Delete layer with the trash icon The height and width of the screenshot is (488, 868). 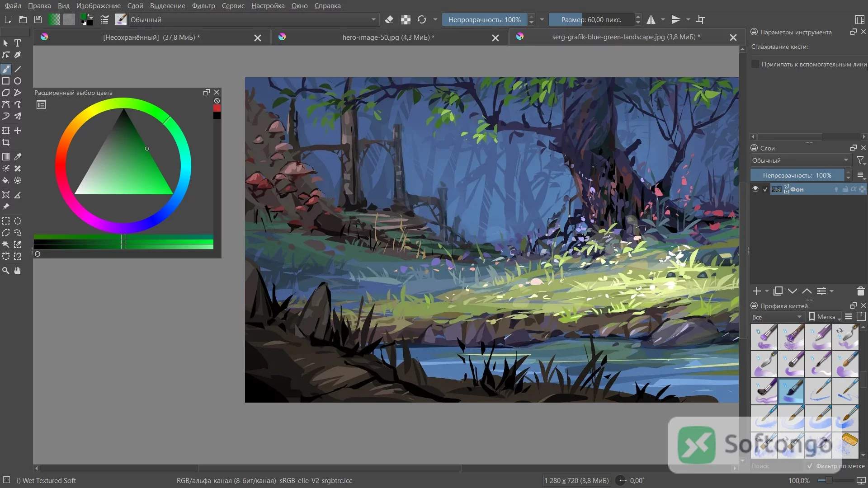[860, 291]
